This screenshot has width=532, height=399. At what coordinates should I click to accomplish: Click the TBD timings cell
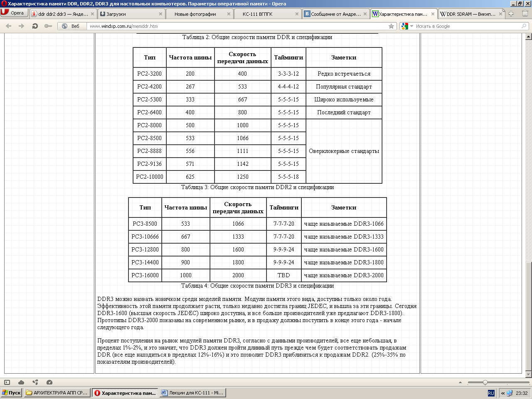284,275
